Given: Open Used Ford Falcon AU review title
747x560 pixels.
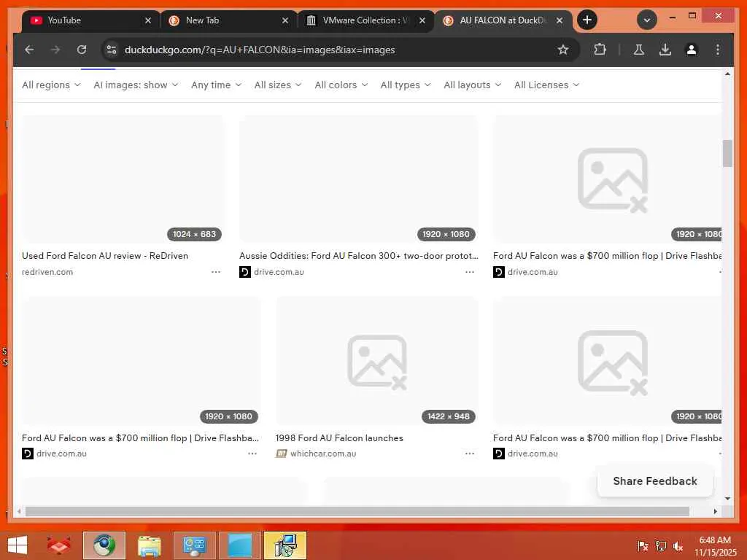Looking at the screenshot, I should coord(105,256).
